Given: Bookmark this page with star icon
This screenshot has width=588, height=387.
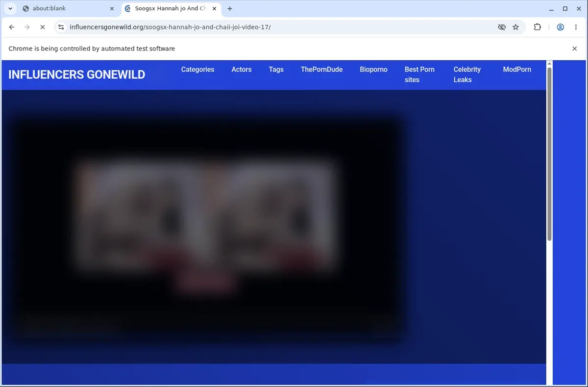Looking at the screenshot, I should pos(515,27).
